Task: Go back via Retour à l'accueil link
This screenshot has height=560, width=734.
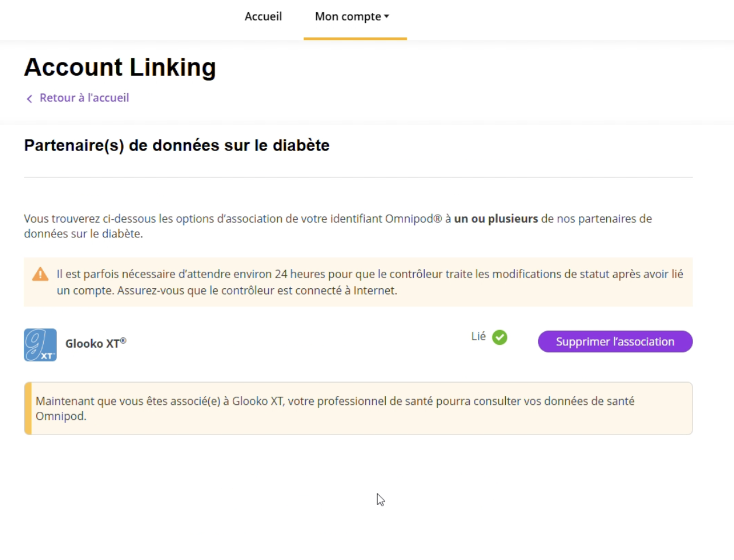Action: [84, 98]
